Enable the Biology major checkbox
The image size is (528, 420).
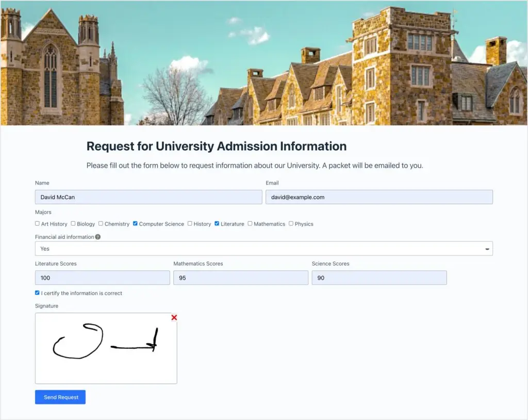point(73,223)
